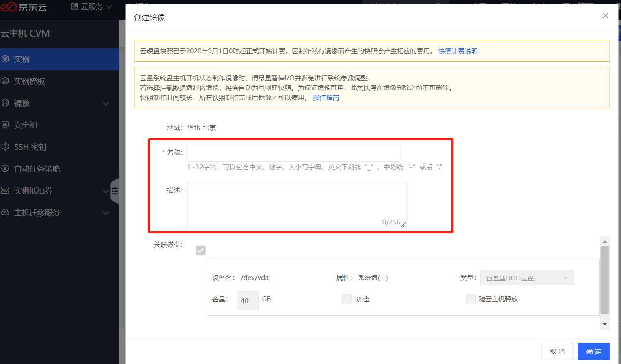The width and height of the screenshot is (621, 364).
Task: Click the disk list scrollbar up arrow
Action: coord(605,241)
